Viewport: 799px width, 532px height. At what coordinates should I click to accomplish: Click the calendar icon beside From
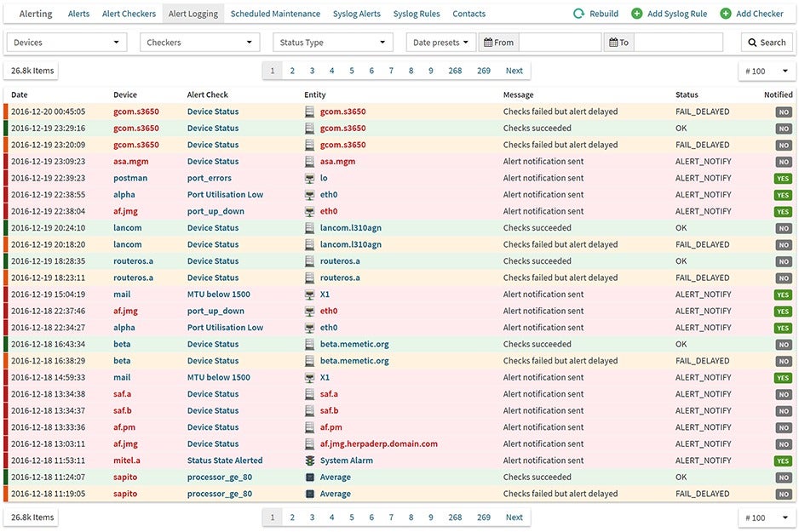click(487, 43)
